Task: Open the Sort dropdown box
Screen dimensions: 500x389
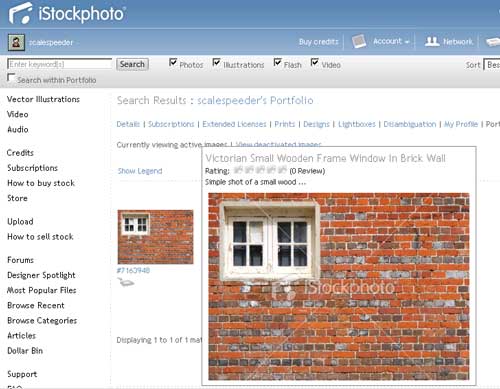Action: click(492, 65)
